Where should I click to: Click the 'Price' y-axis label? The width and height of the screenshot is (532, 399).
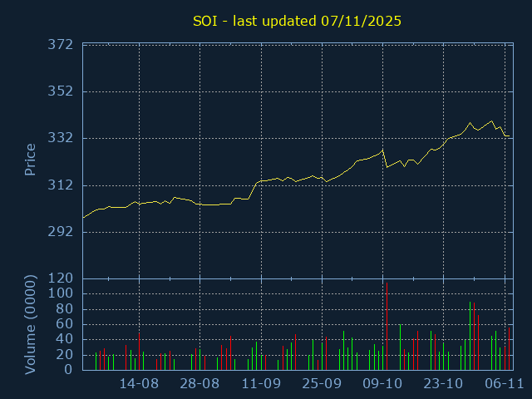point(30,160)
